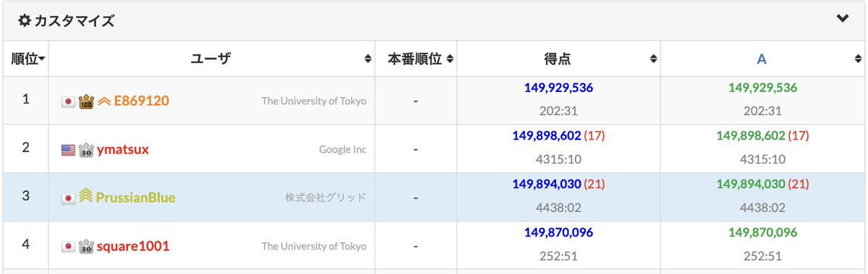Click E869120's green score in column A
Screen dimensions: 868x274
click(762, 87)
